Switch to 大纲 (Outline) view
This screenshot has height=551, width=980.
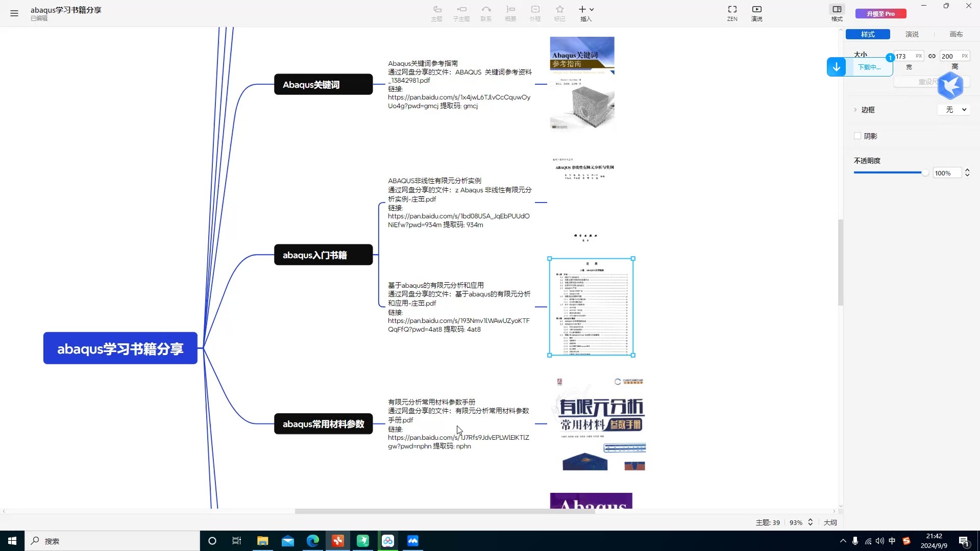click(x=830, y=522)
